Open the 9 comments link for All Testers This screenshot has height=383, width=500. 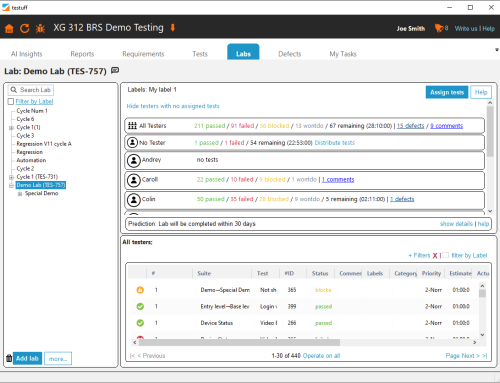tap(446, 126)
